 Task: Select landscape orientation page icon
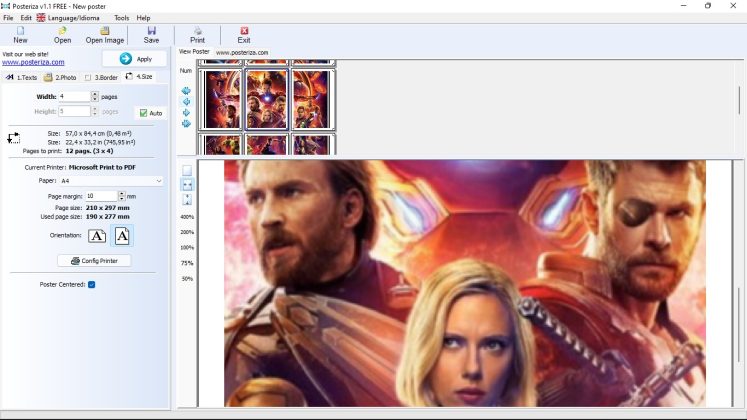click(97, 236)
